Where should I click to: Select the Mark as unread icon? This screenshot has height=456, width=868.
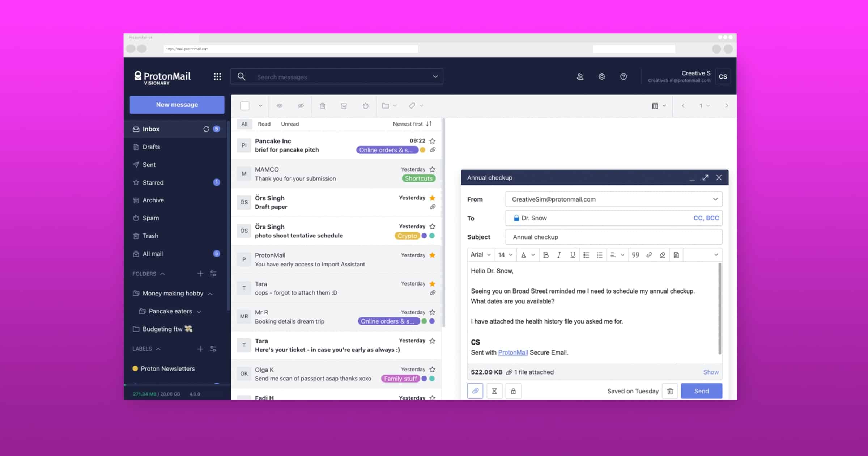(301, 106)
